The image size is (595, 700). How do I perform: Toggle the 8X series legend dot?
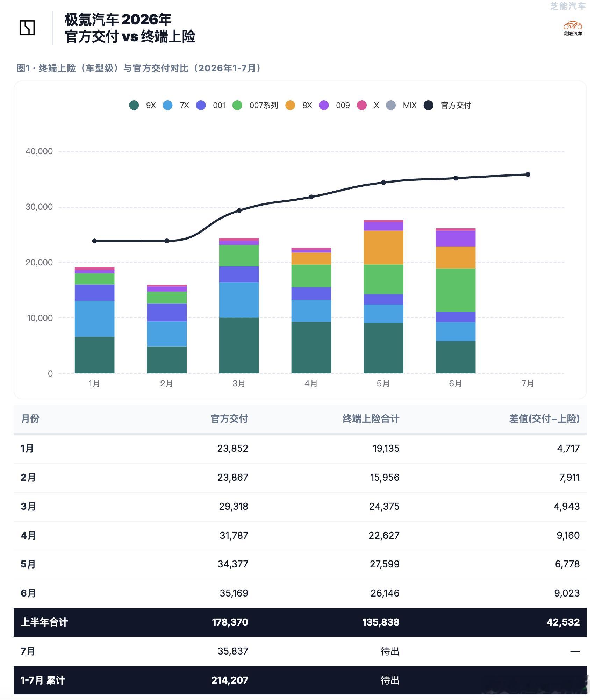[290, 105]
